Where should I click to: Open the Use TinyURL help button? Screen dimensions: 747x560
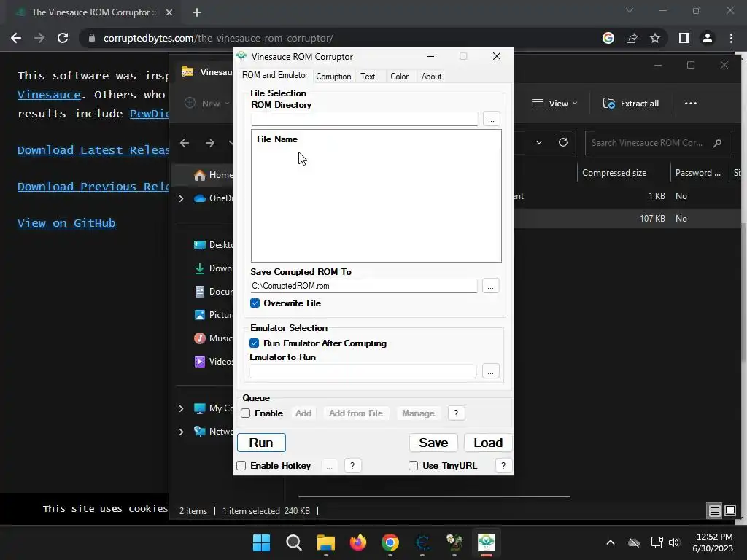click(503, 466)
